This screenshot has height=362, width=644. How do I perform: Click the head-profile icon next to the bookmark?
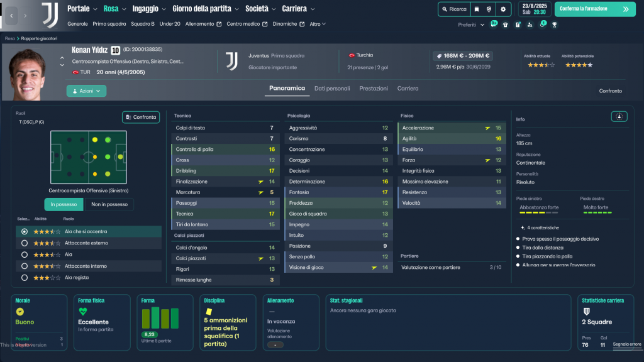click(489, 9)
